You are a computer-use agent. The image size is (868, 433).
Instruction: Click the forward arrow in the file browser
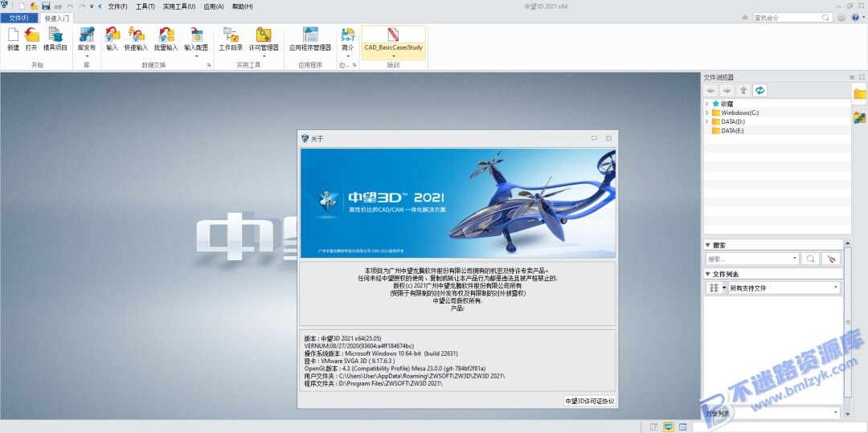(727, 90)
